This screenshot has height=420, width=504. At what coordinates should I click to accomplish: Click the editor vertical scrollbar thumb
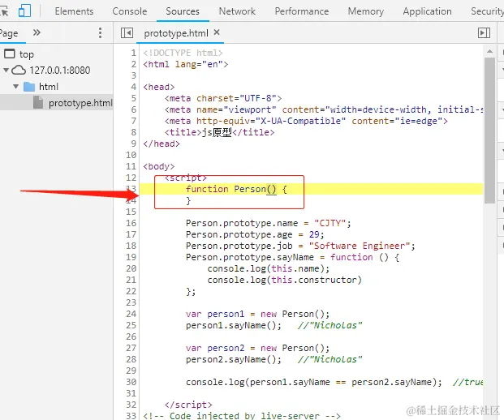point(489,131)
